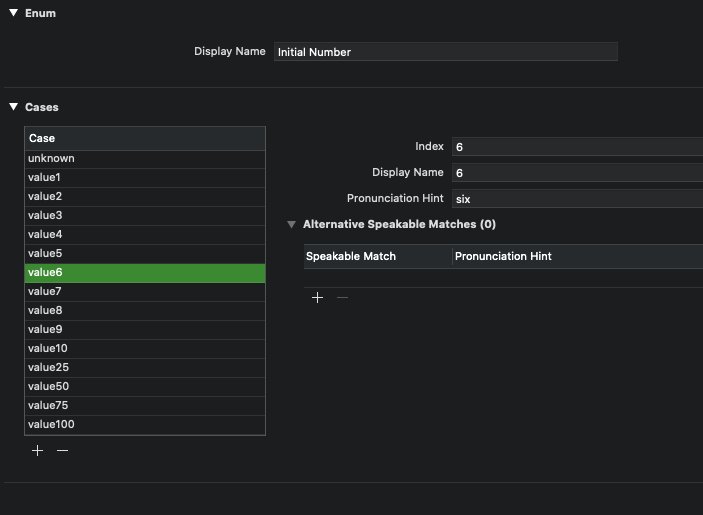Image resolution: width=703 pixels, height=515 pixels.
Task: Select the value5 case row
Action: (145, 254)
